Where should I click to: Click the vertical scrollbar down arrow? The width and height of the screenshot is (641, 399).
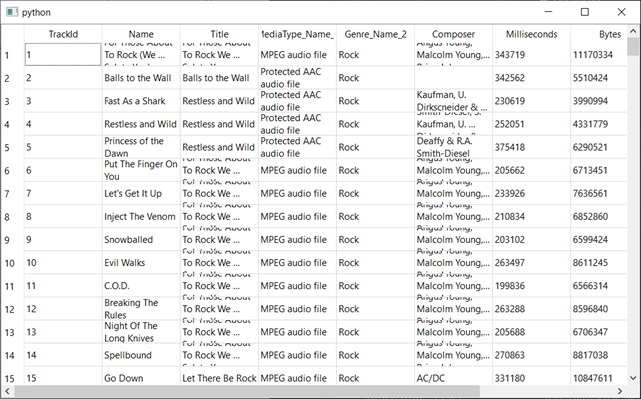[x=633, y=378]
